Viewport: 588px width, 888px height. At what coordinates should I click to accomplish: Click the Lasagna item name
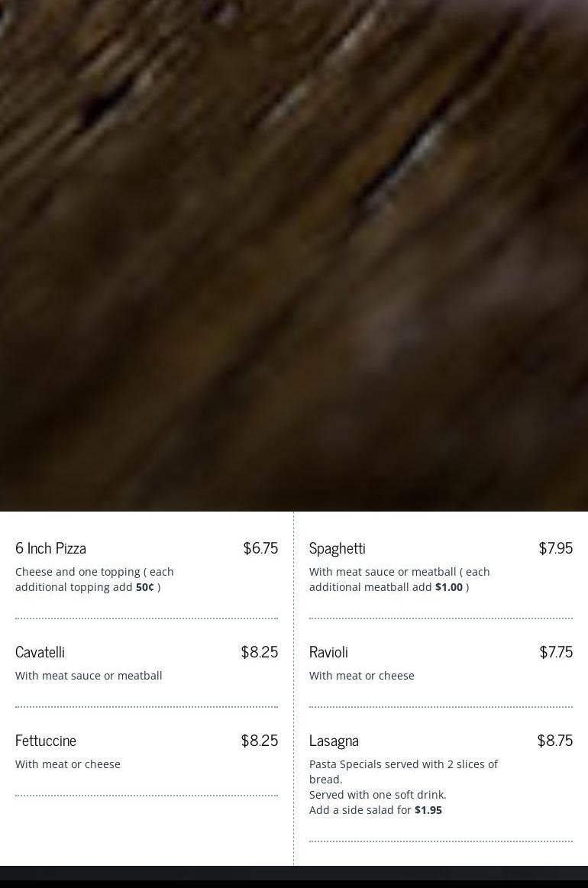tap(334, 741)
